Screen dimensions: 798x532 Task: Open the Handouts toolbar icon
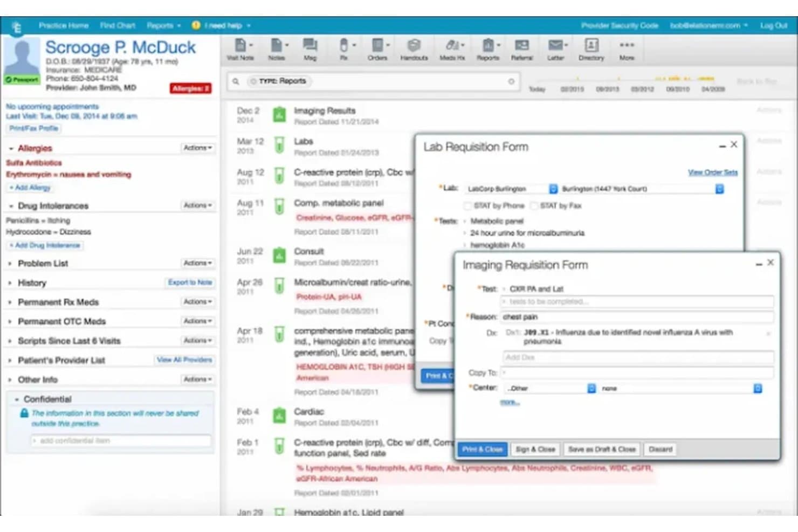point(414,49)
